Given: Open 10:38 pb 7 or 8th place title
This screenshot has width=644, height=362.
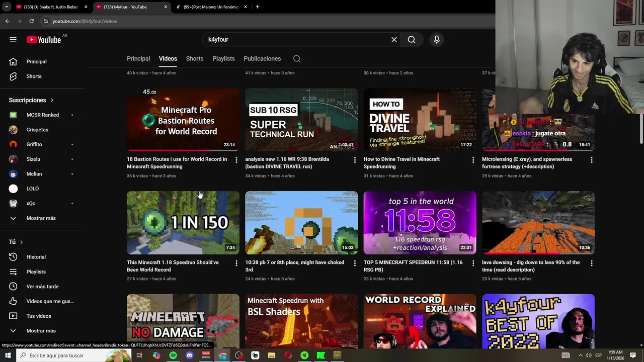Looking at the screenshot, I should tap(295, 266).
